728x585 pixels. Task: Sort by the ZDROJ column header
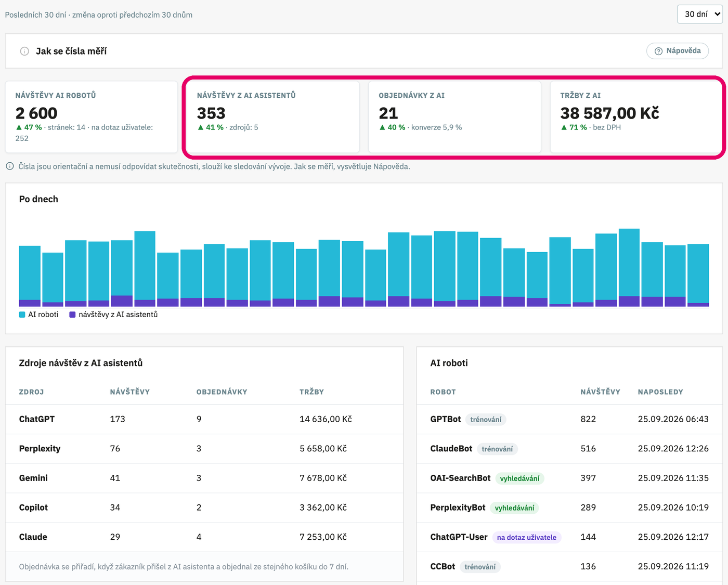[x=31, y=392]
